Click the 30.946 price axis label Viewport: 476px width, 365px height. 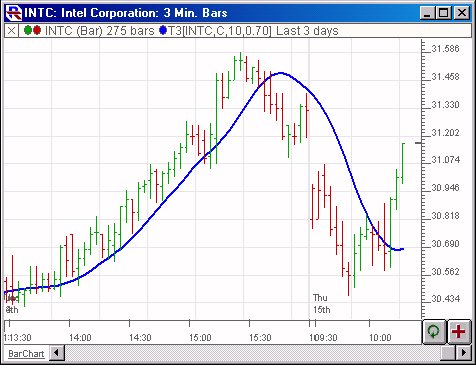coord(445,188)
